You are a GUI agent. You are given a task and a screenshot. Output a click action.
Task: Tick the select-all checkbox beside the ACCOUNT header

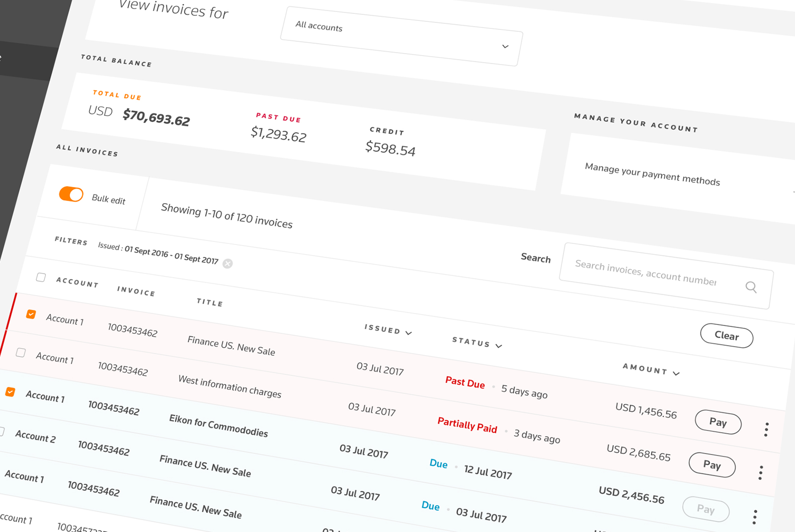coord(41,277)
